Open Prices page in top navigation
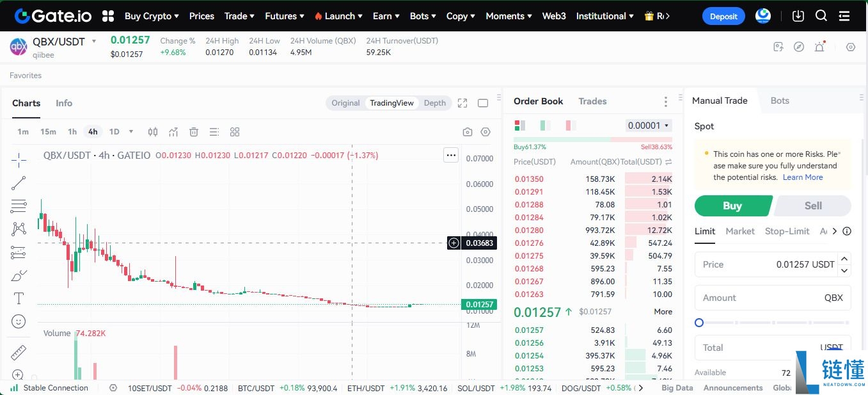868x395 pixels. tap(201, 16)
